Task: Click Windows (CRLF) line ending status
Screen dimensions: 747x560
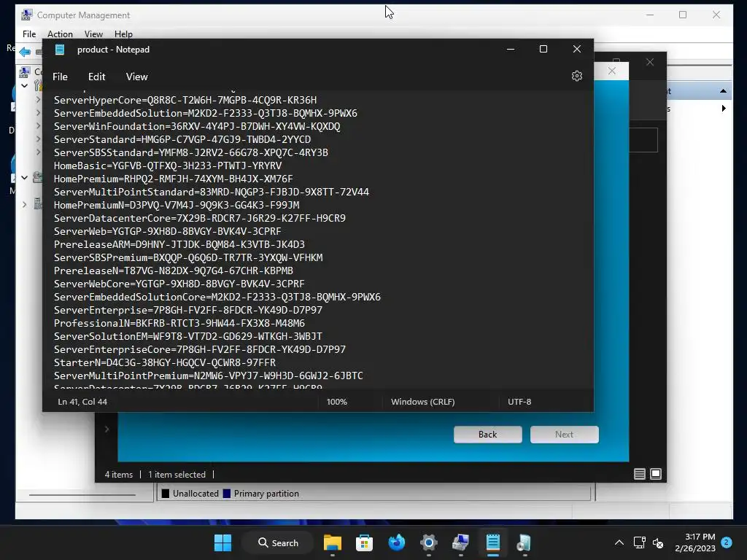Action: tap(423, 402)
